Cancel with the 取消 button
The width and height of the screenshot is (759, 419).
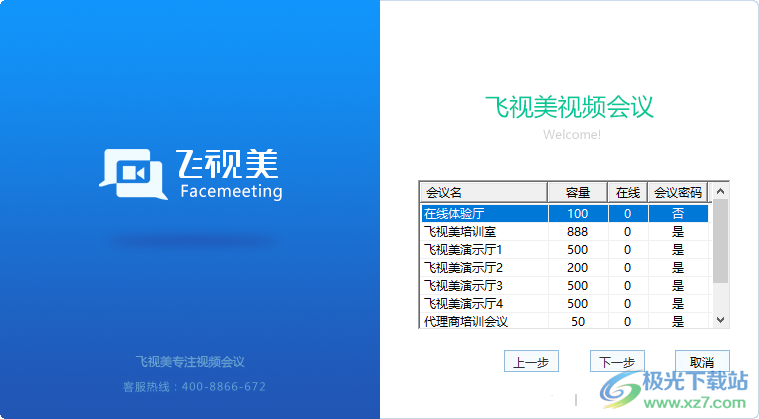click(x=701, y=362)
